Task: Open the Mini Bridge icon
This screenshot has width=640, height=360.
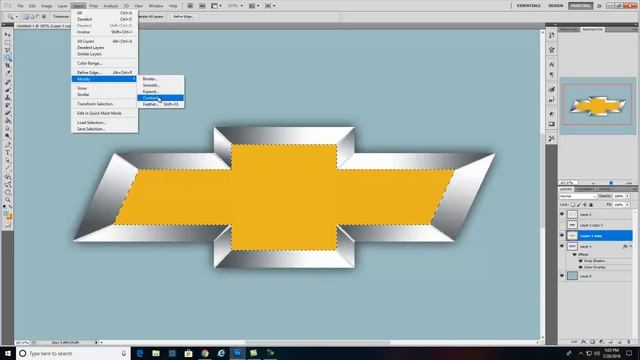Action: [x=202, y=6]
